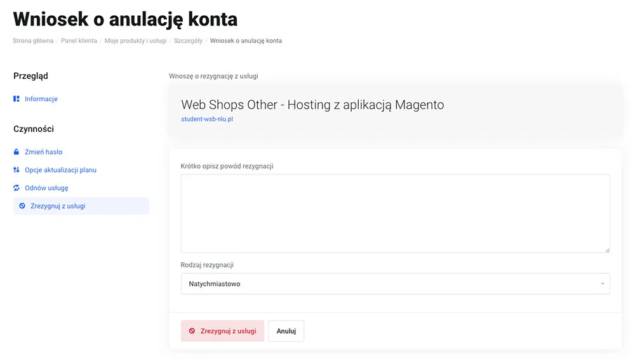
Task: Open Zmień hasło in the sidebar
Action: (43, 152)
